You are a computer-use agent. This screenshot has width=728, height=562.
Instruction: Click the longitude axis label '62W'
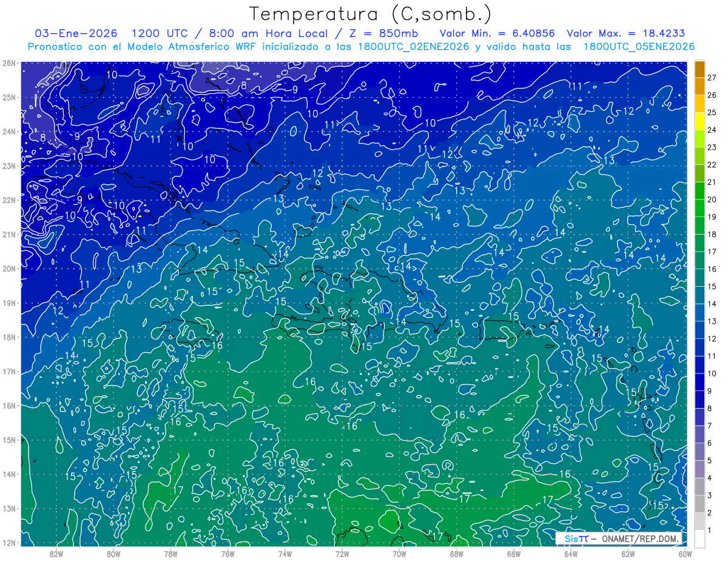[628, 554]
